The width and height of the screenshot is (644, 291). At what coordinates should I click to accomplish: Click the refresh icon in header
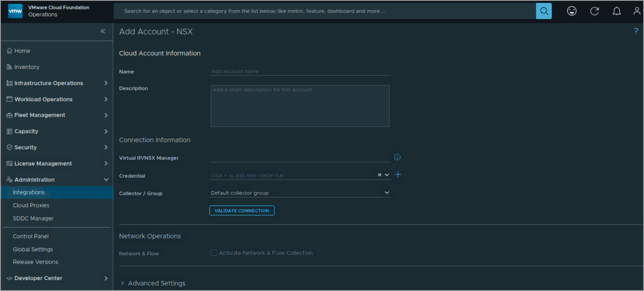[594, 11]
